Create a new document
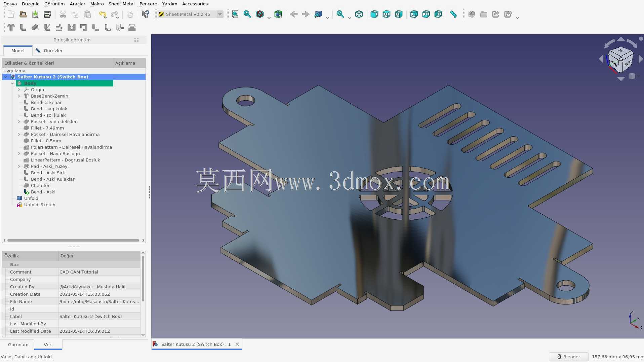Image resolution: width=644 pixels, height=362 pixels. pos(11,14)
